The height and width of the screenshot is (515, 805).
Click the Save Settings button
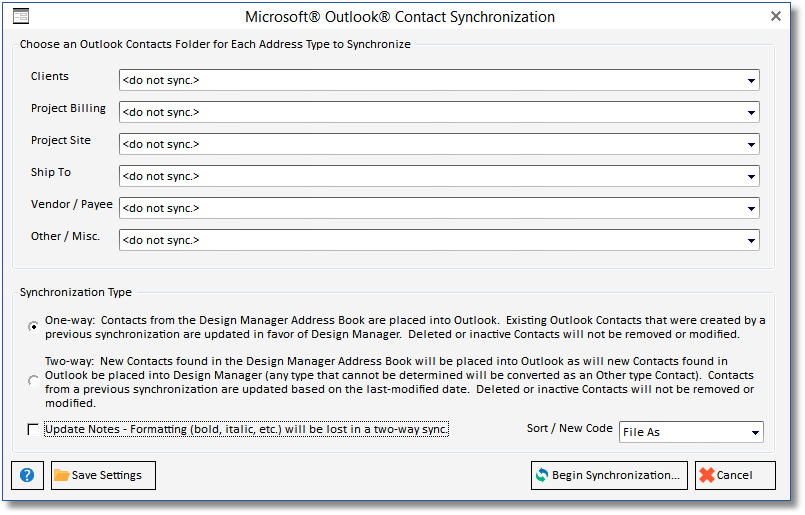click(103, 475)
